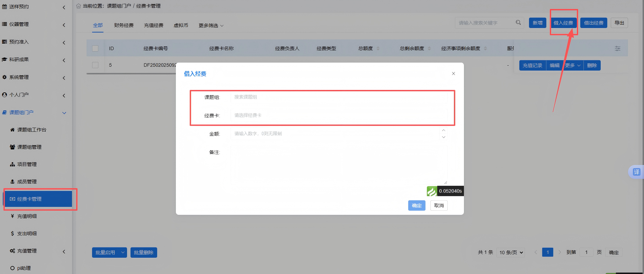644x274 pixels.
Task: Close the 借入经费 dialog with X
Action: click(x=453, y=74)
